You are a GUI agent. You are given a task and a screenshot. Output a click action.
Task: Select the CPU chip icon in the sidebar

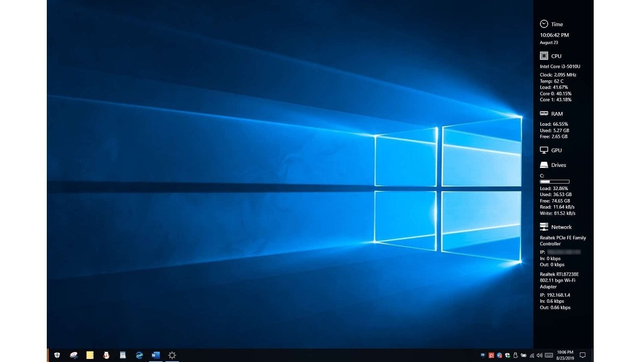(544, 56)
